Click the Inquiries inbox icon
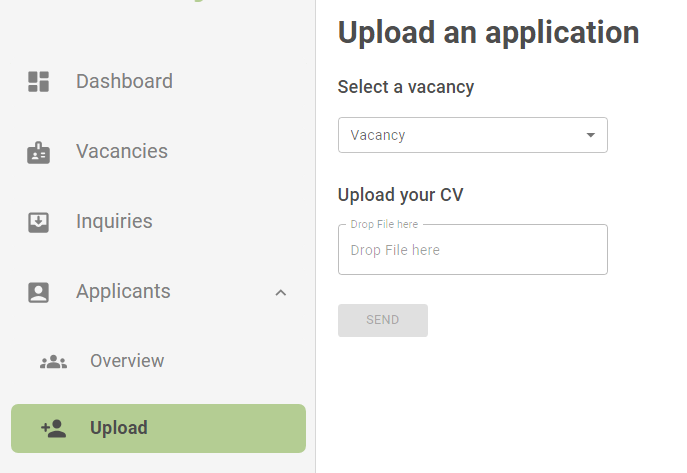 (39, 222)
